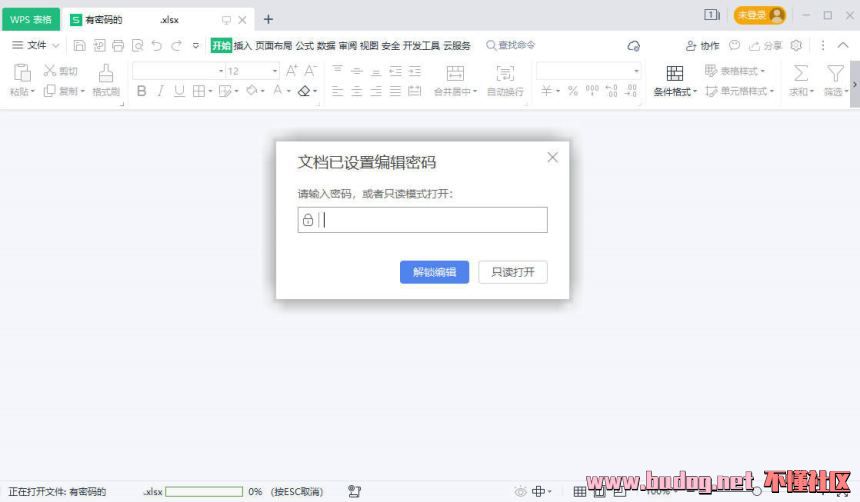The height and width of the screenshot is (502, 860).
Task: Click the Borders grid icon
Action: (x=199, y=91)
